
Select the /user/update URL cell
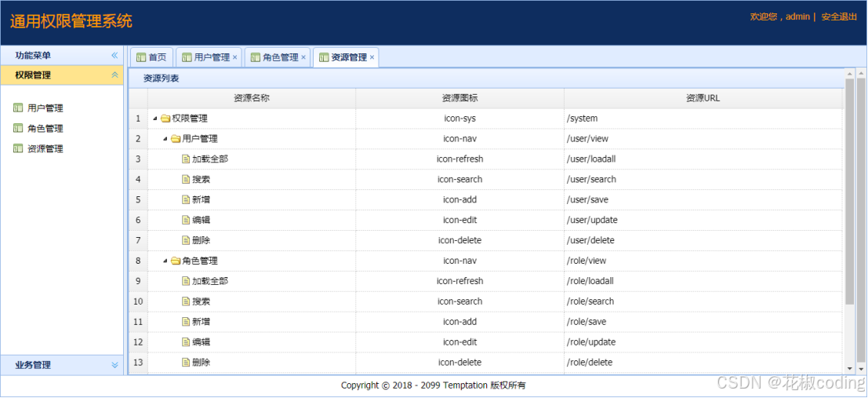[703, 220]
